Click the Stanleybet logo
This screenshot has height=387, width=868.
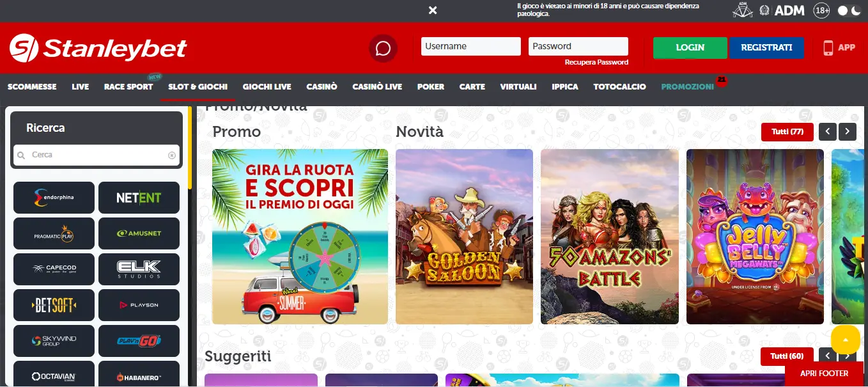[98, 48]
